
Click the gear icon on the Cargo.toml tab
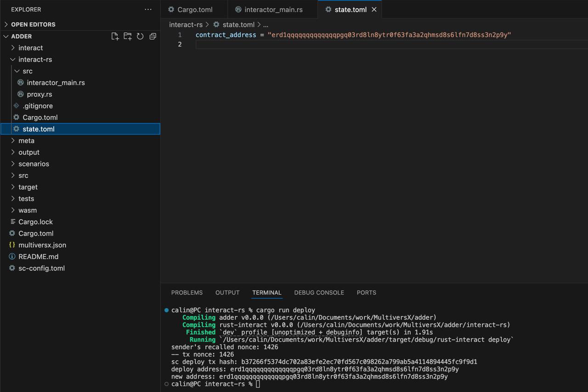tap(171, 10)
